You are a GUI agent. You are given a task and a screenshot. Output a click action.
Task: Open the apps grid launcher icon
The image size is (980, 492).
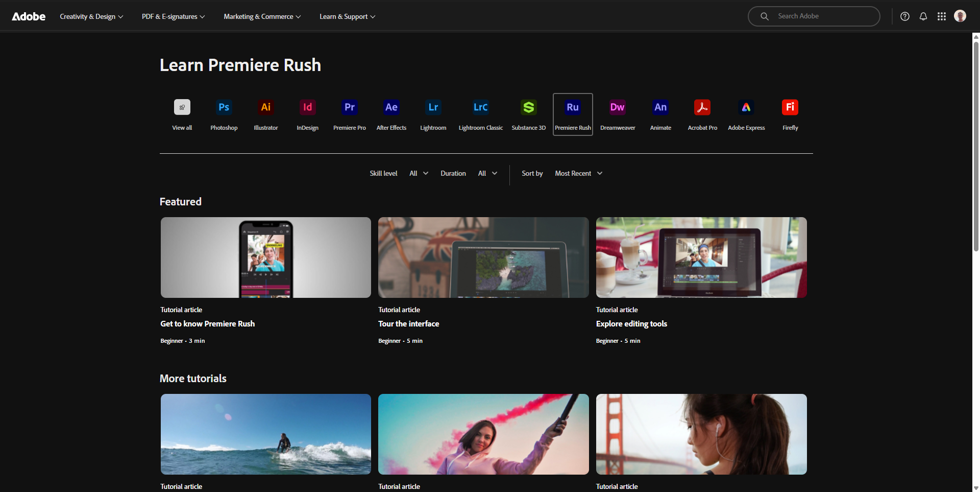coord(941,16)
